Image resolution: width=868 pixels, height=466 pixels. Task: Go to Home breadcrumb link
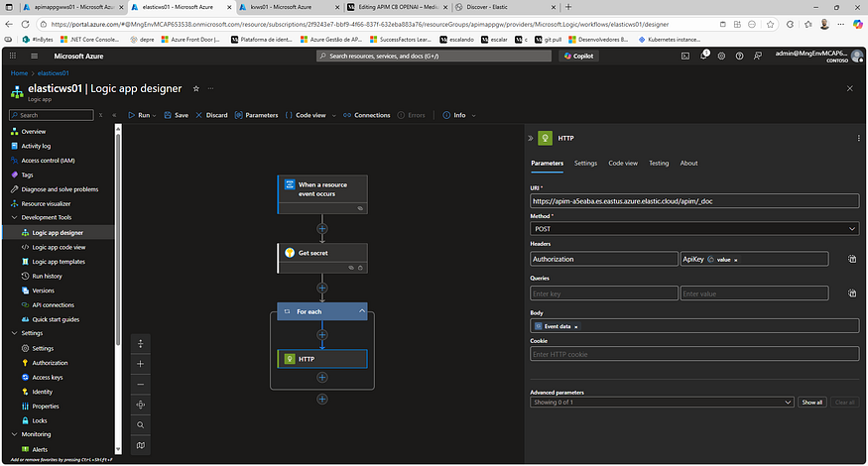coord(19,73)
